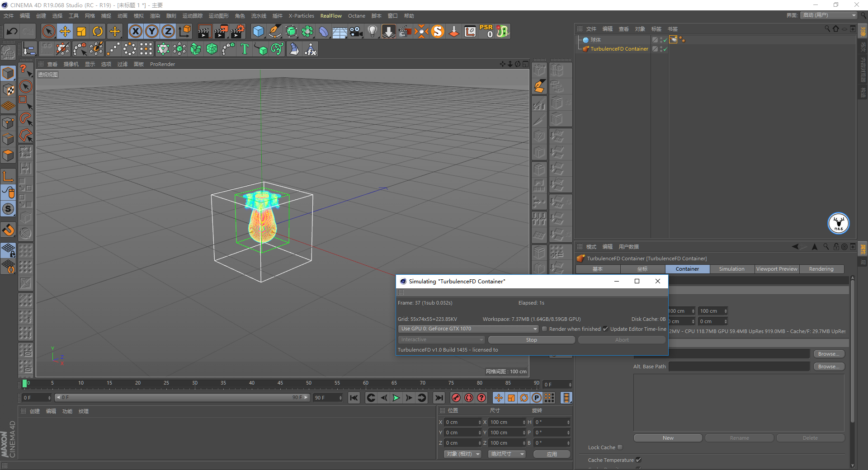Image resolution: width=868 pixels, height=470 pixels.
Task: Open the GPU device dropdown
Action: tap(468, 329)
